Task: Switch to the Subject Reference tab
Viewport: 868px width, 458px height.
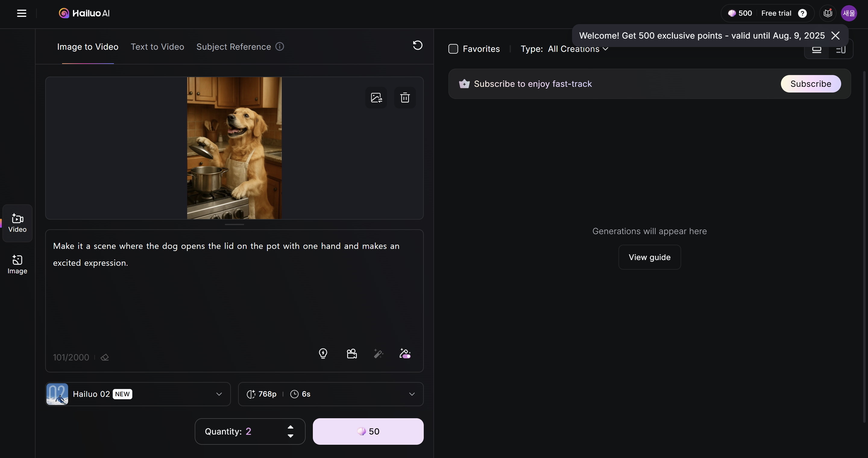Action: pyautogui.click(x=234, y=47)
